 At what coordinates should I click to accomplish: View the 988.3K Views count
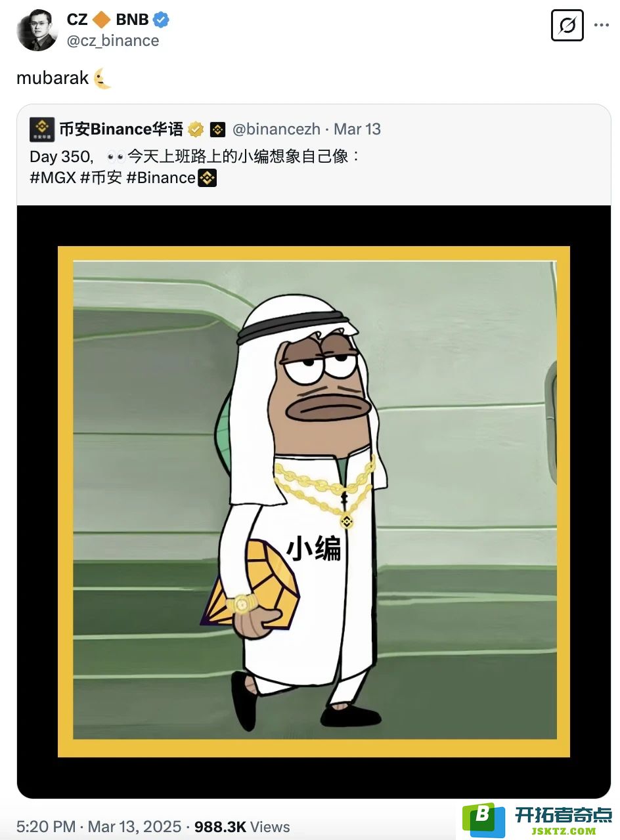click(x=242, y=826)
